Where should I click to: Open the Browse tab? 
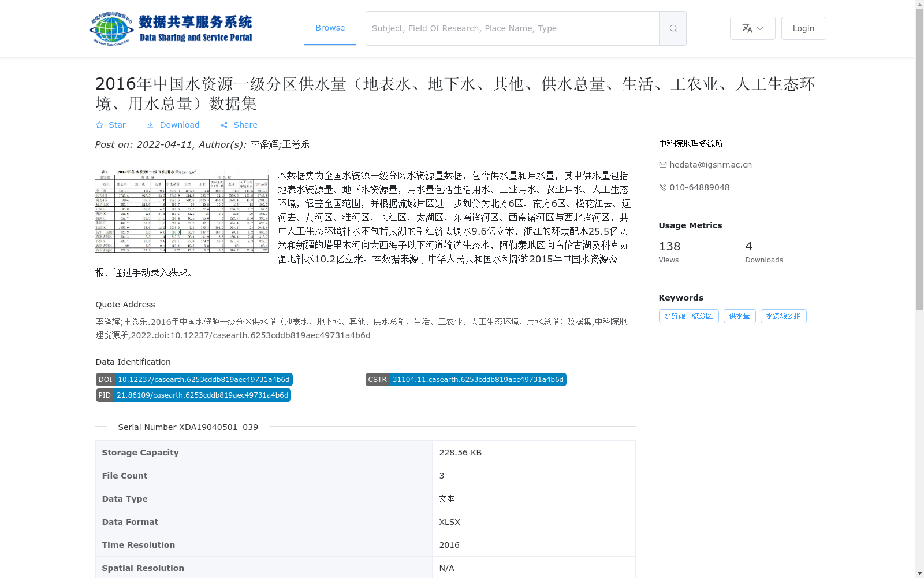click(330, 28)
